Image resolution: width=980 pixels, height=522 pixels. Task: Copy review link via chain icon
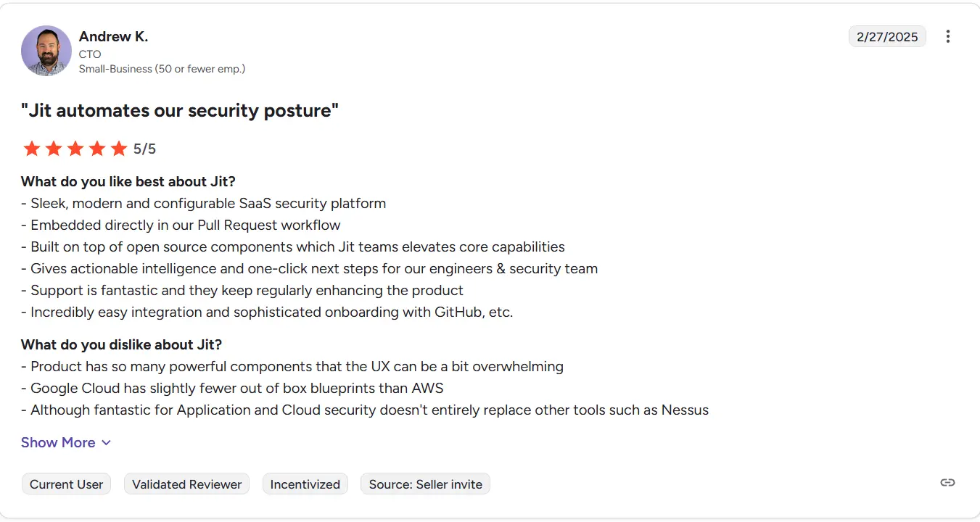947,482
